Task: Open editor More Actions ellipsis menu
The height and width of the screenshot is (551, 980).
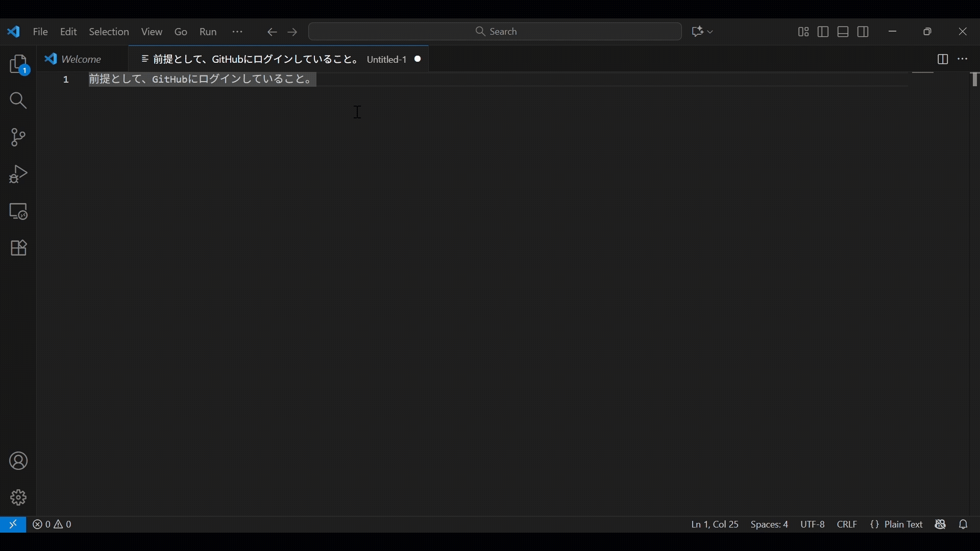Action: [x=963, y=59]
